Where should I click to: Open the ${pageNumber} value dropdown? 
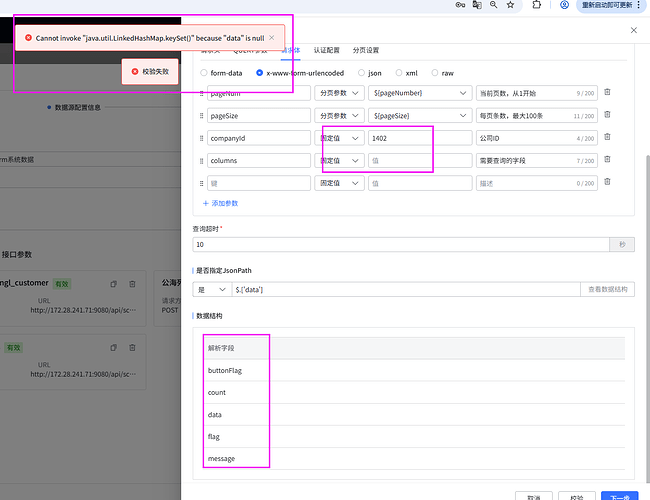click(x=420, y=93)
